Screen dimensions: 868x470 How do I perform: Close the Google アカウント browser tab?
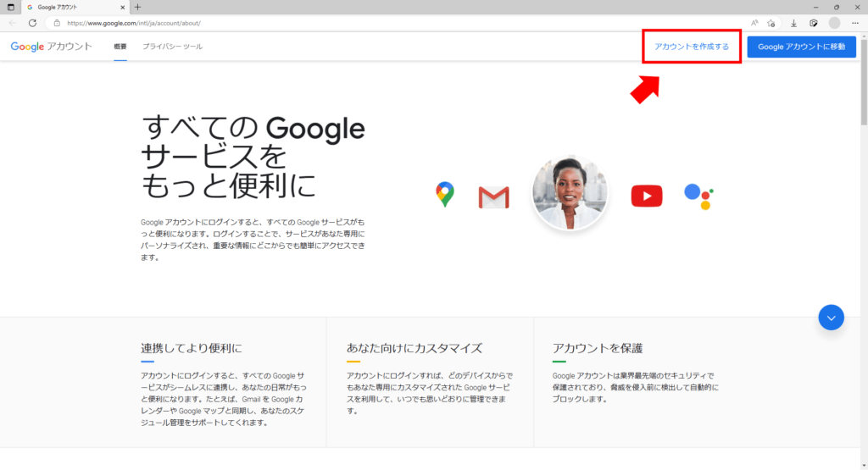(122, 7)
